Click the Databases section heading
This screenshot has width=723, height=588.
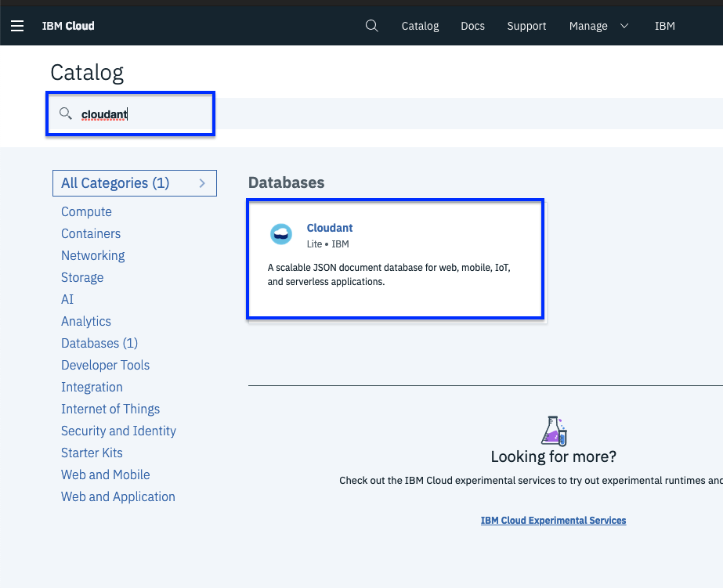click(x=287, y=182)
